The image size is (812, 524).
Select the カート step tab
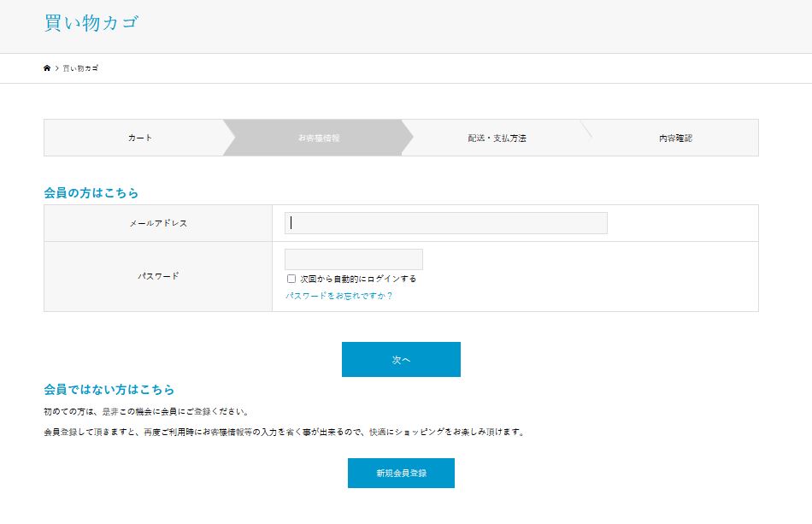click(140, 138)
